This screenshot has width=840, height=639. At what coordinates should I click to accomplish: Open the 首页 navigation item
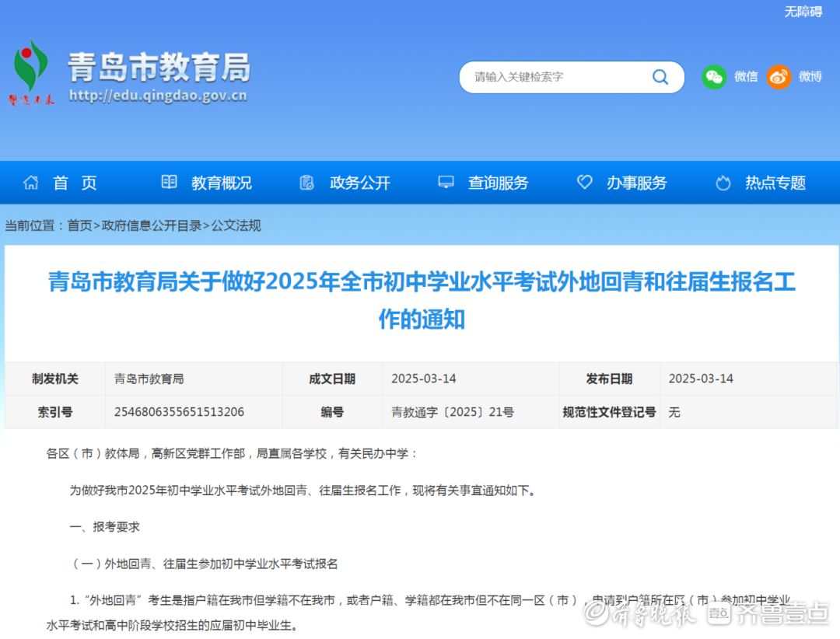(75, 183)
